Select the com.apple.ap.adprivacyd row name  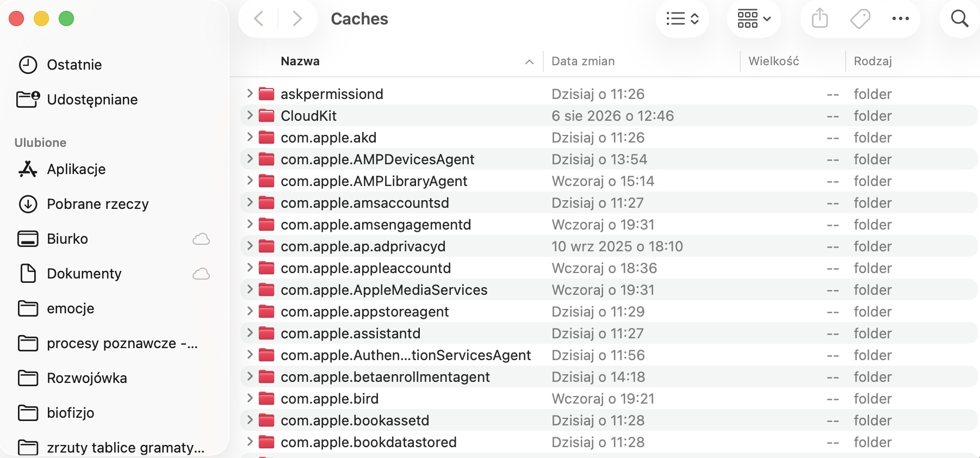[x=363, y=246]
